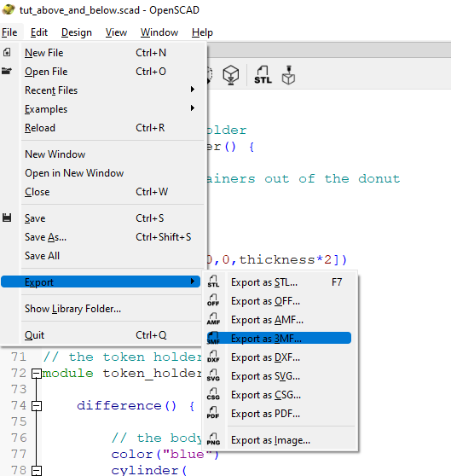Image resolution: width=451 pixels, height=476 pixels.
Task: Click the DXF file icon in Export submenu
Action: click(x=213, y=357)
